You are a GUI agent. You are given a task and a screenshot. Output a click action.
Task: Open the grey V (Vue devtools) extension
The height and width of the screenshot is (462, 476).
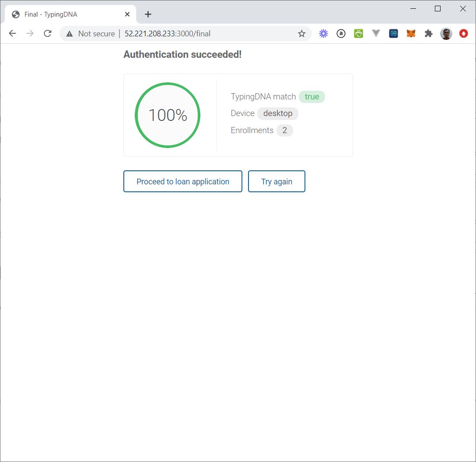pos(376,33)
